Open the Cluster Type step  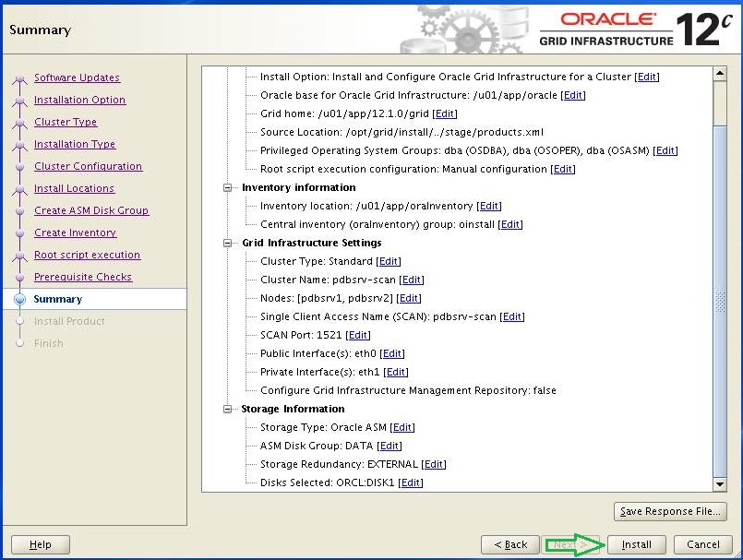[x=66, y=122]
